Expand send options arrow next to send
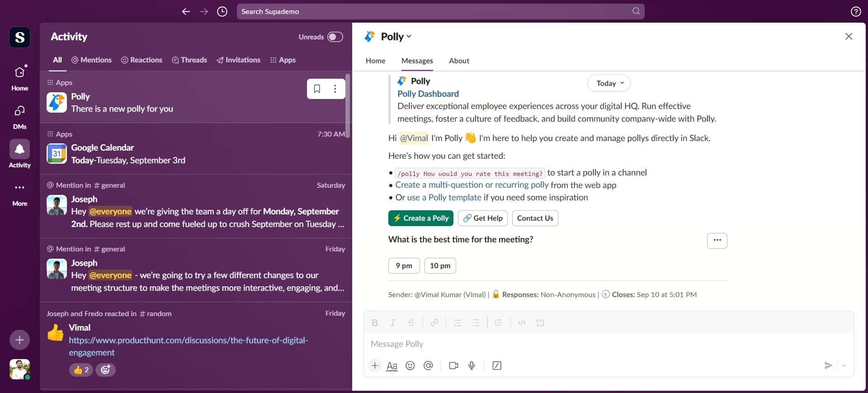This screenshot has width=868, height=393. [844, 365]
